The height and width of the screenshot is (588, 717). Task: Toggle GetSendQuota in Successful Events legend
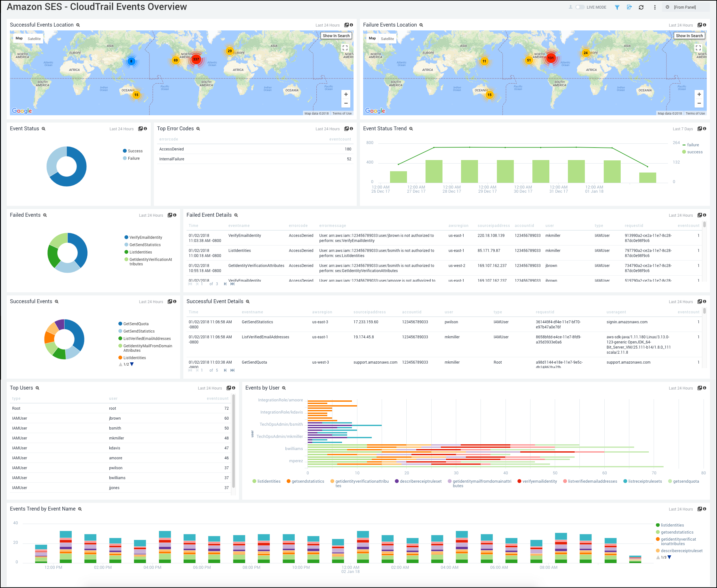click(136, 324)
